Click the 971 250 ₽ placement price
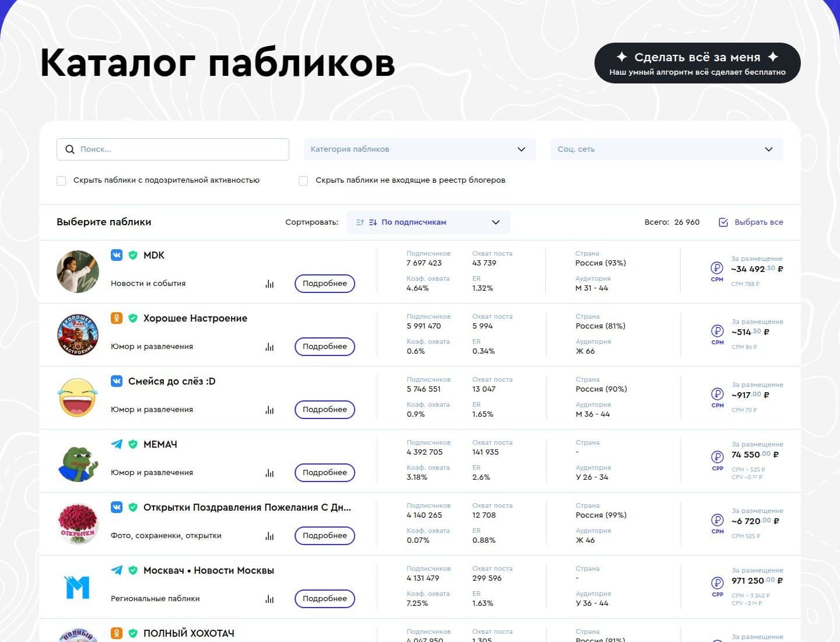The width and height of the screenshot is (840, 642). point(757,581)
